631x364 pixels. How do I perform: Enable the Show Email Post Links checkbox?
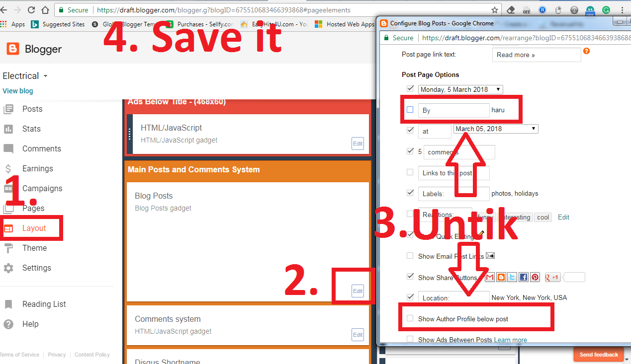pos(410,256)
